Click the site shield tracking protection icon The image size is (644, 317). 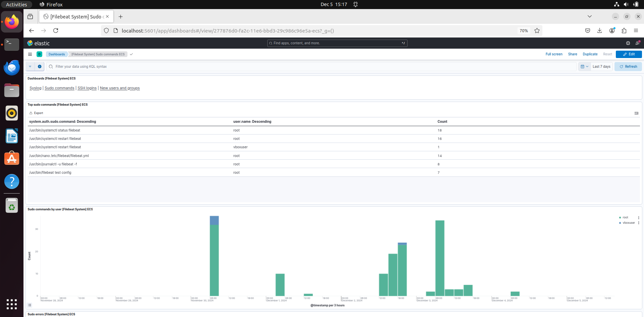106,31
